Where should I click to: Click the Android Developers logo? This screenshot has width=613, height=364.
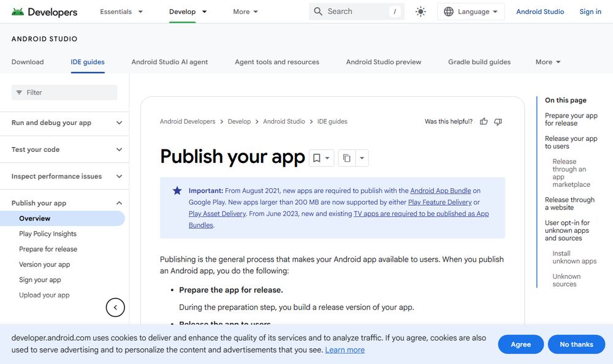click(x=44, y=12)
